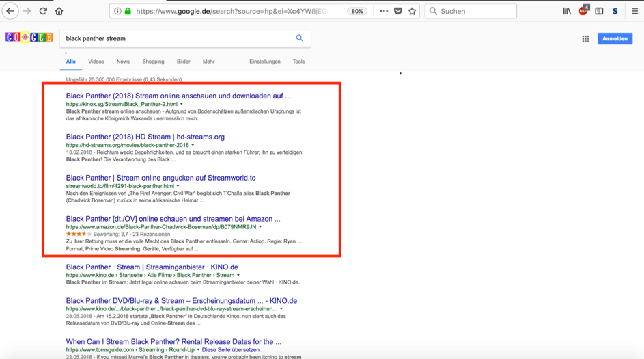
Task: Expand options arrow next to Amazon URL
Action: (x=260, y=227)
